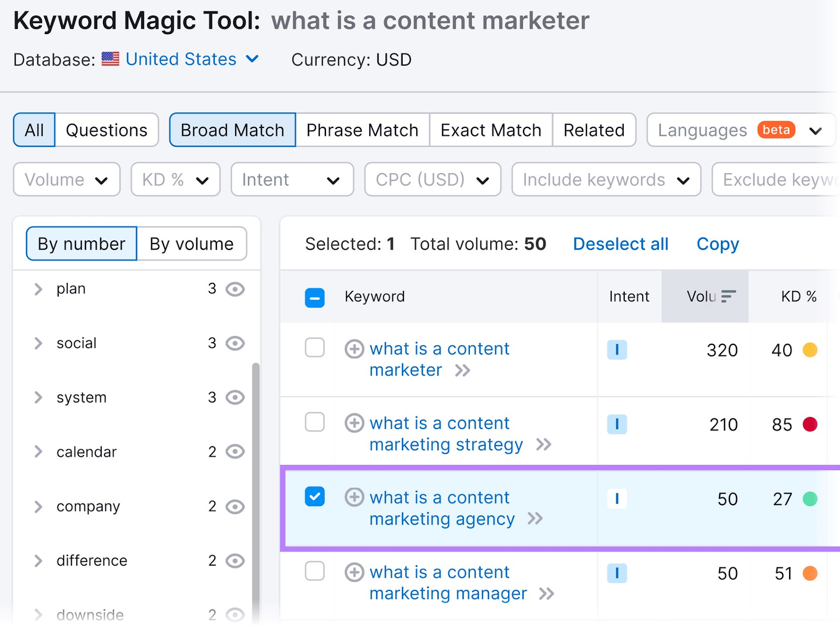Uncheck "what is a content marketing agency"
Image resolution: width=840 pixels, height=626 pixels.
click(314, 497)
